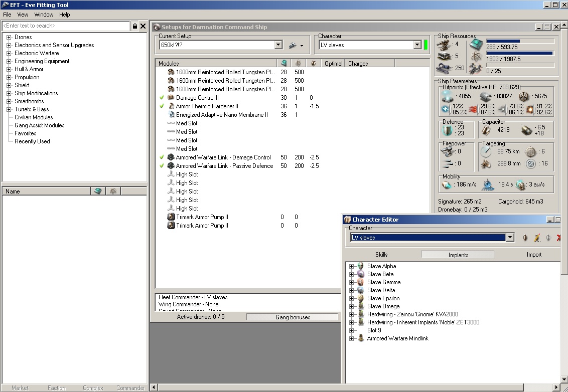Click the Complex filter button
568x392 pixels.
93,388
